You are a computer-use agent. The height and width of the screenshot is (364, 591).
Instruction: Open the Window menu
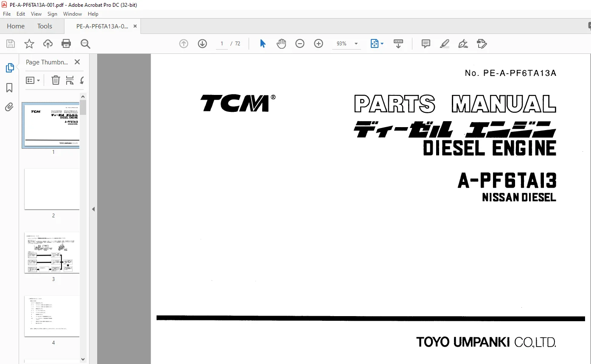[73, 14]
